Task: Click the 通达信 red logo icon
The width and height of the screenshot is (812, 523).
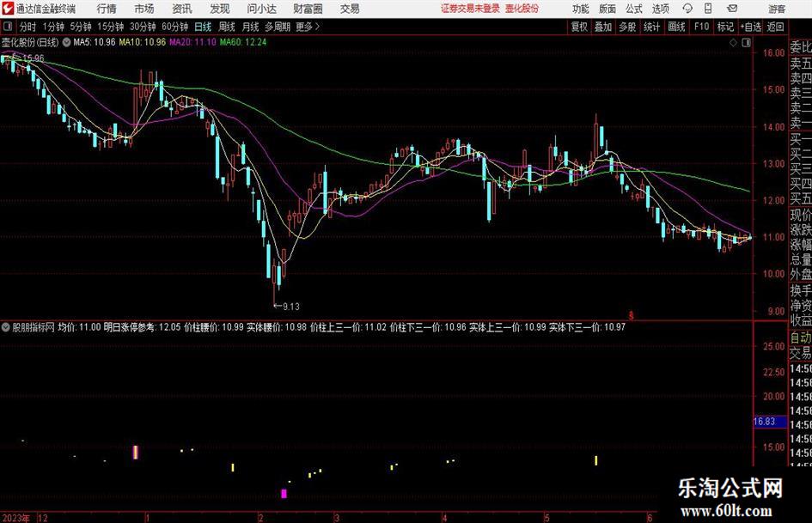Action: [8, 9]
